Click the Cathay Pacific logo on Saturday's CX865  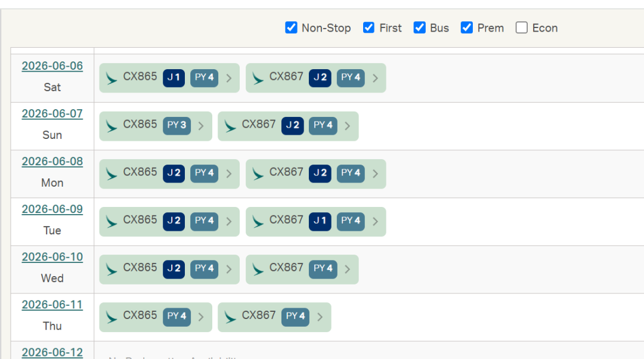click(x=112, y=78)
